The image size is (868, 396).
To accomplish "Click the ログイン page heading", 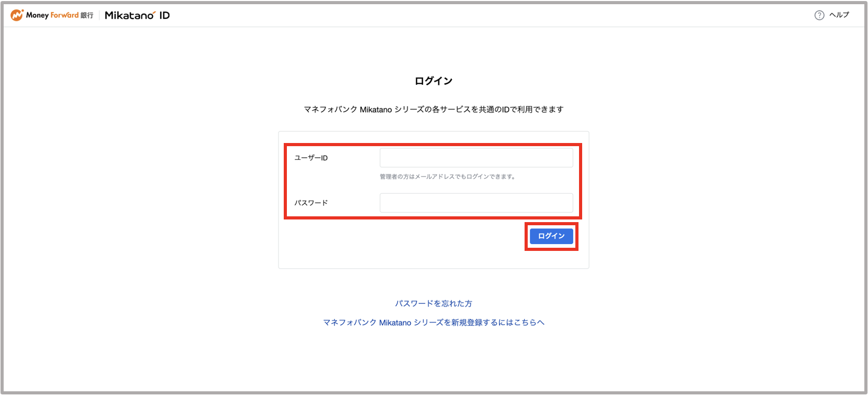I will [433, 81].
